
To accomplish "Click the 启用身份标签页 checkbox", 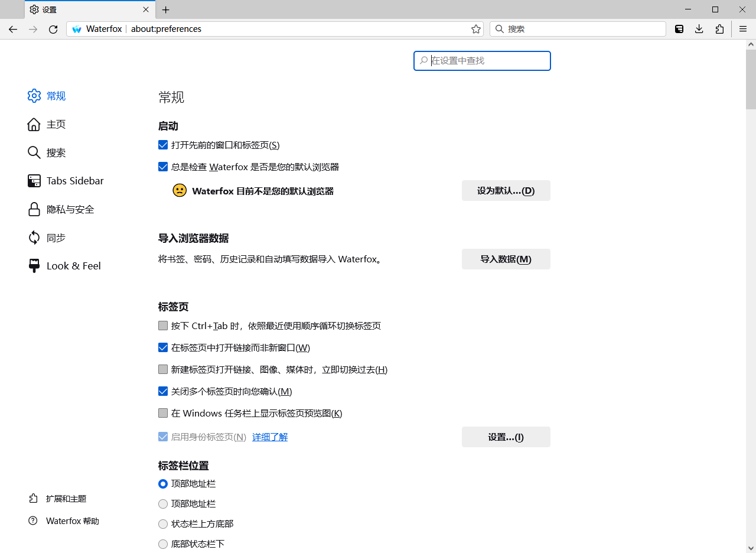I will [x=163, y=437].
